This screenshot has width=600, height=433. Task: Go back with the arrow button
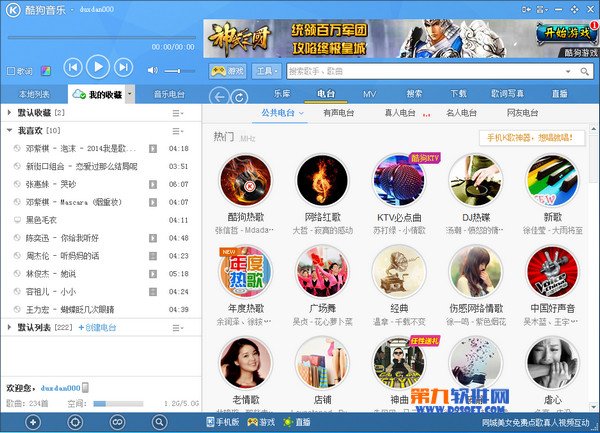pos(219,97)
